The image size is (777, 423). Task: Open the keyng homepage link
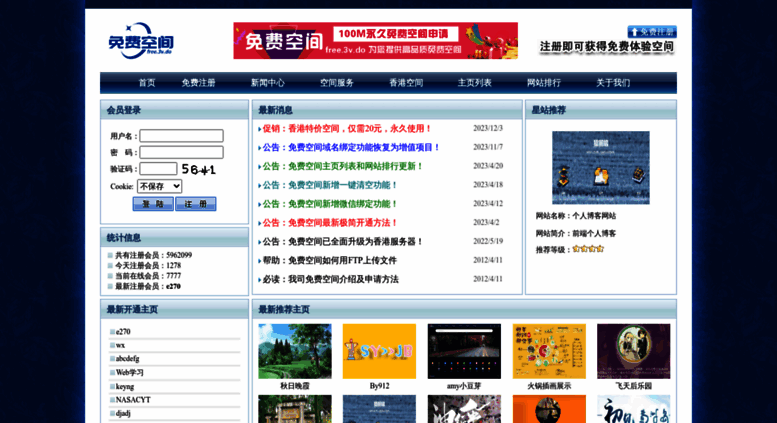125,386
